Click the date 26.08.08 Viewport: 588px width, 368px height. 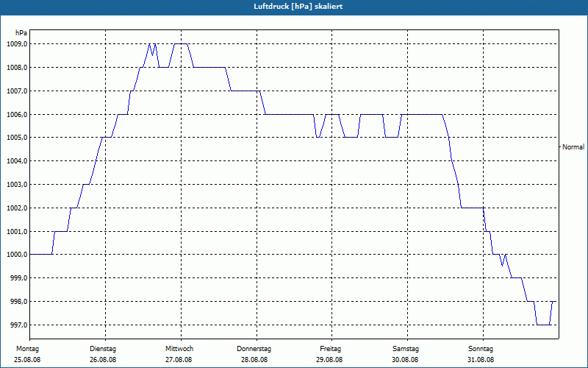(103, 360)
